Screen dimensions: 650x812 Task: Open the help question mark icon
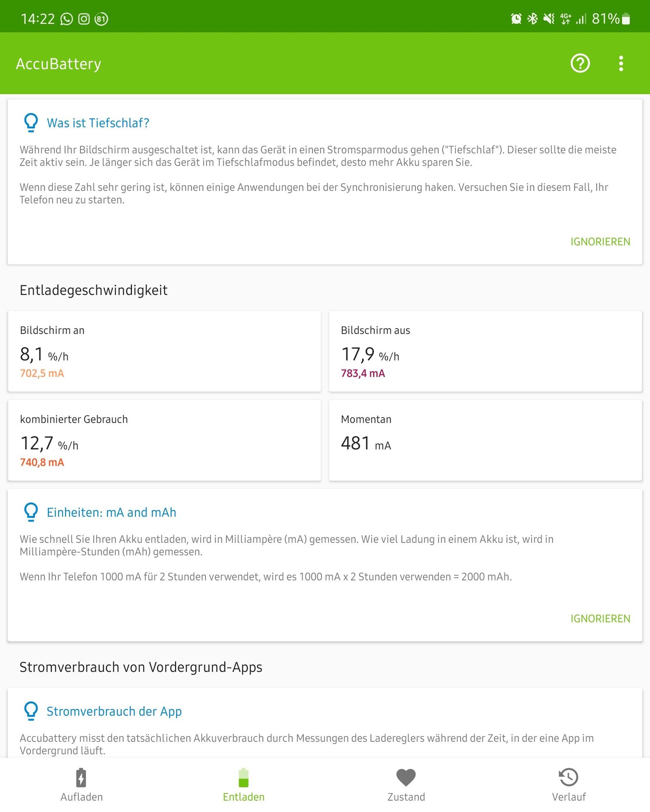coord(580,63)
